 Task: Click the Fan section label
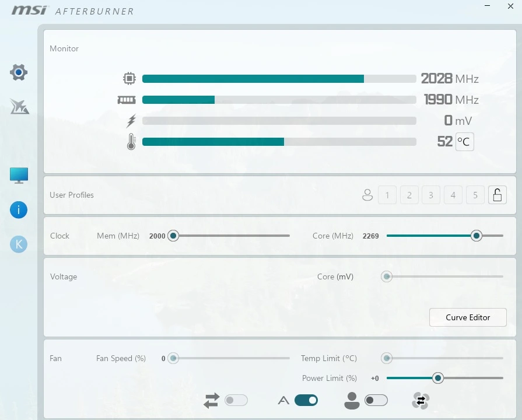(x=55, y=358)
